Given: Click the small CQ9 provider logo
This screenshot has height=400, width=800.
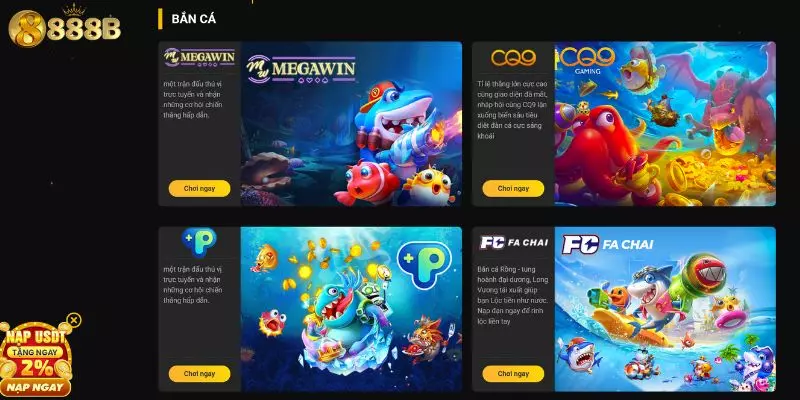Looking at the screenshot, I should click(x=513, y=58).
